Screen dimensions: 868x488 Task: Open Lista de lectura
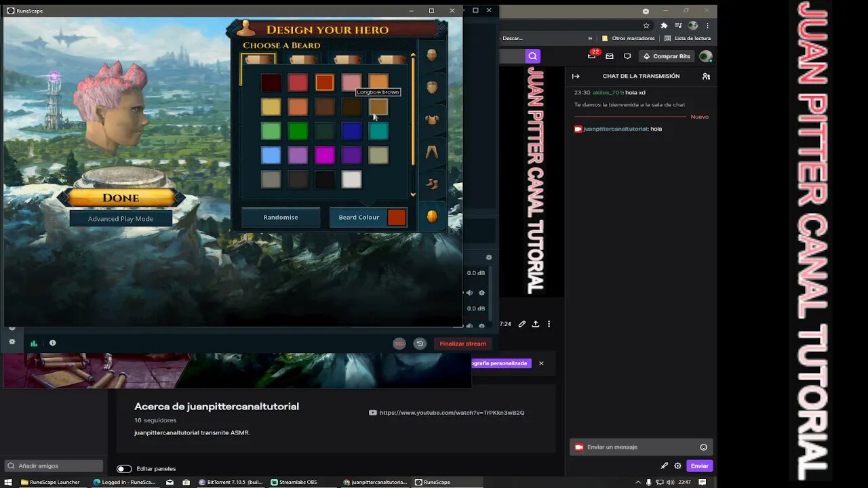click(687, 39)
